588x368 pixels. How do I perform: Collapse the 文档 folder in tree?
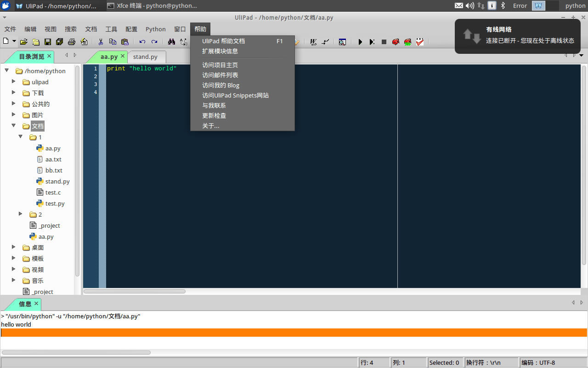(13, 126)
